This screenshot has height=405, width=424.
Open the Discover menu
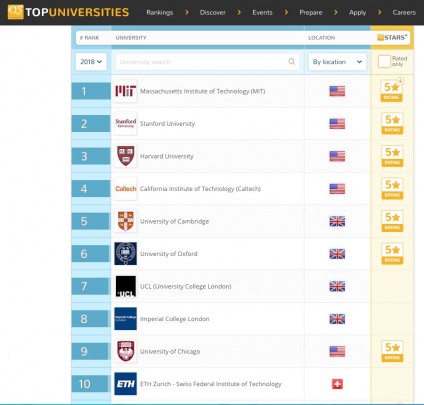[213, 12]
